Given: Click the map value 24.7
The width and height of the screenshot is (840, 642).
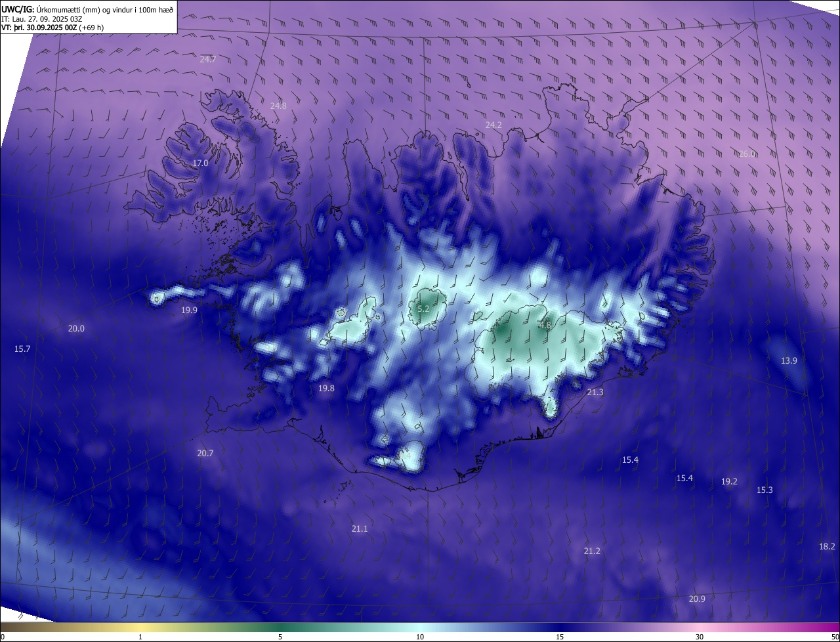Looking at the screenshot, I should (x=208, y=59).
